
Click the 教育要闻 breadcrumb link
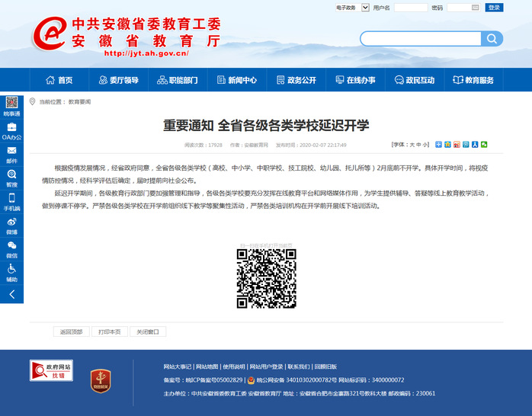click(80, 101)
